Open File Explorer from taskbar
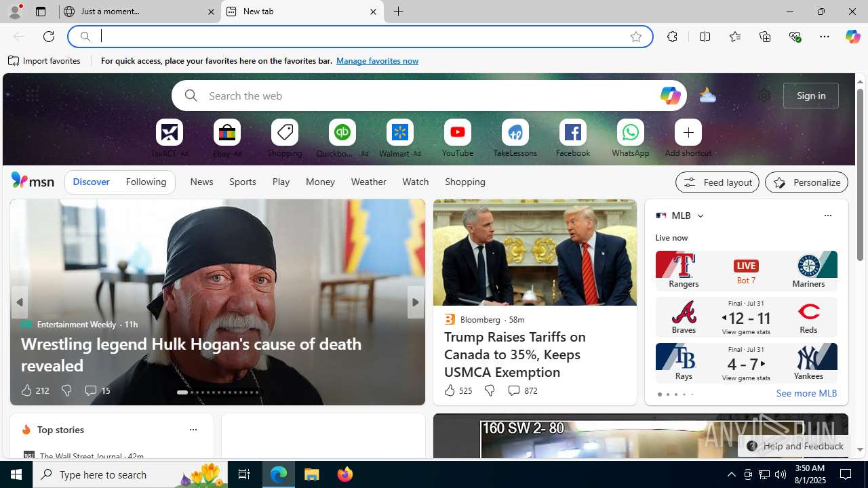Viewport: 868px width, 488px height. [312, 474]
